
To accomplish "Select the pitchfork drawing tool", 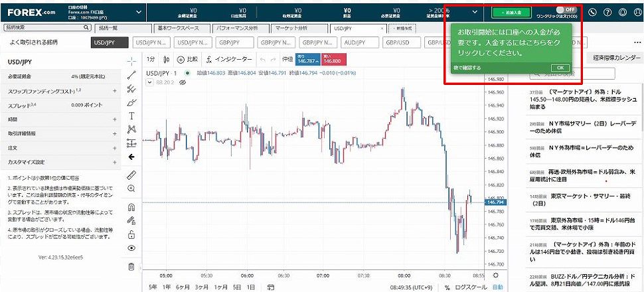I will coord(131,88).
